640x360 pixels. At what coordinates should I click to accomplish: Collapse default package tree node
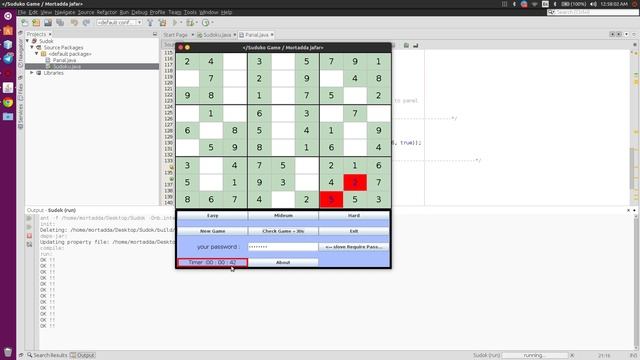pos(37,53)
